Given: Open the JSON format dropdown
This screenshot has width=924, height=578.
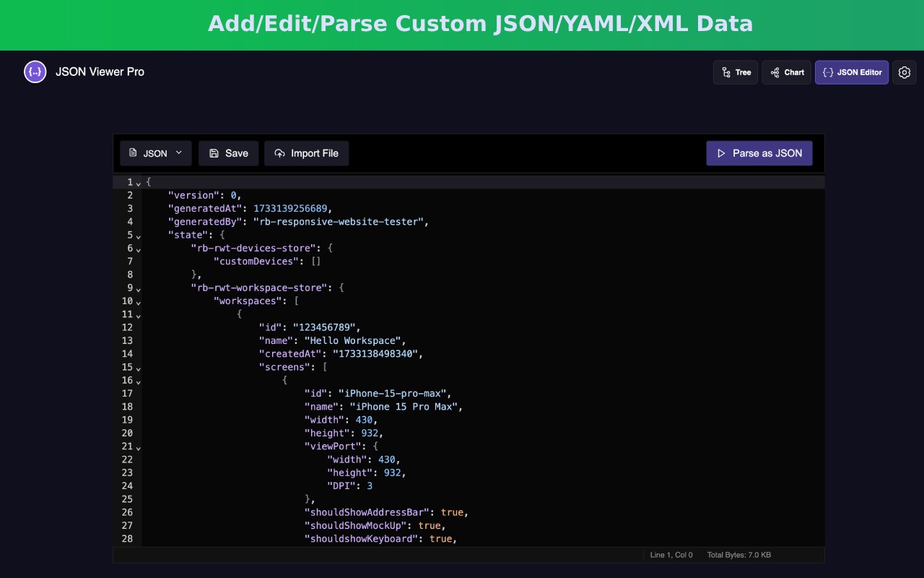Looking at the screenshot, I should [x=156, y=153].
